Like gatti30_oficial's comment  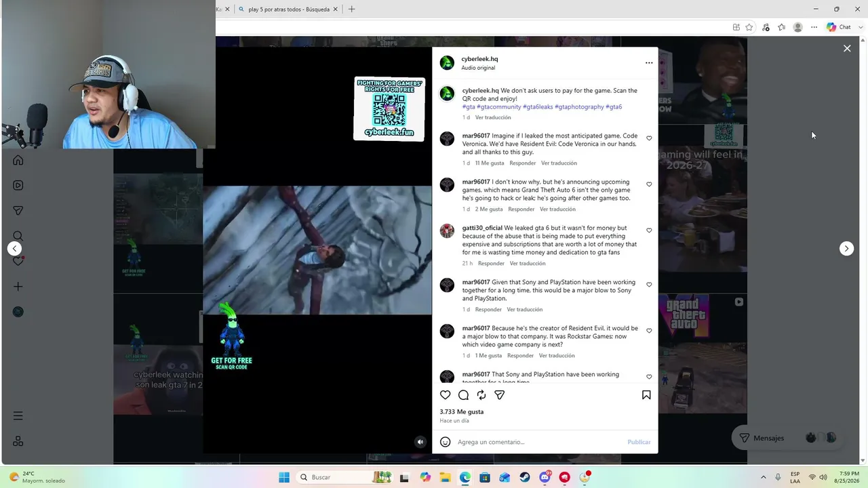649,230
